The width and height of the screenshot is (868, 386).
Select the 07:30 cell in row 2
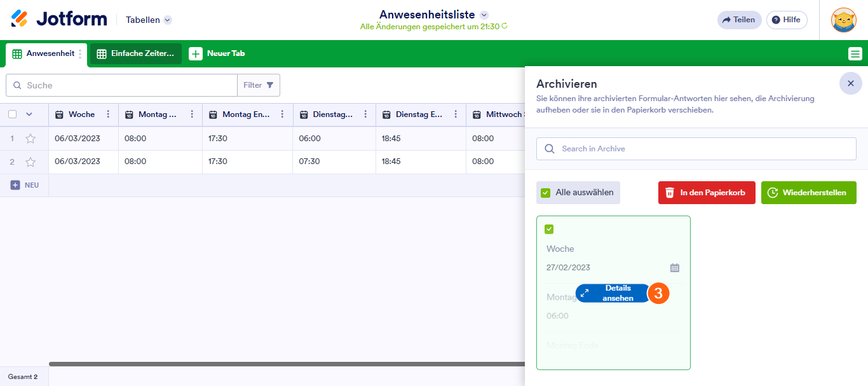click(334, 162)
